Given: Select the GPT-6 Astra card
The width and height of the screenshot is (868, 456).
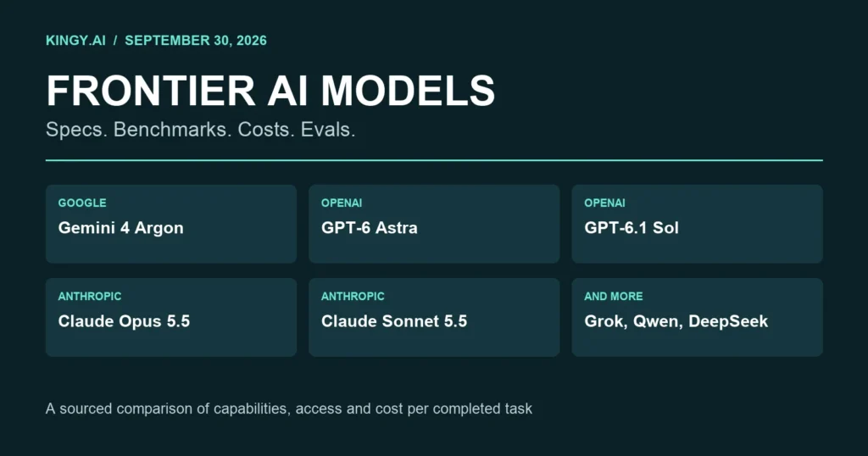Looking at the screenshot, I should point(434,224).
